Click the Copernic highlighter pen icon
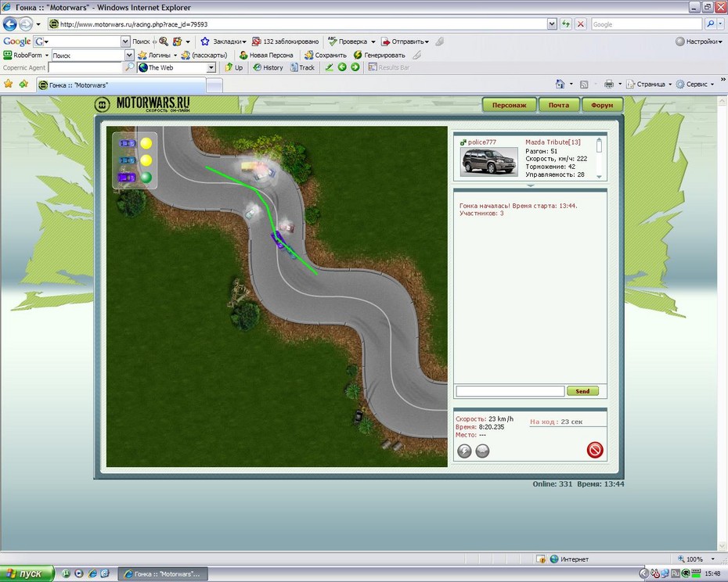728x582 pixels. point(330,67)
